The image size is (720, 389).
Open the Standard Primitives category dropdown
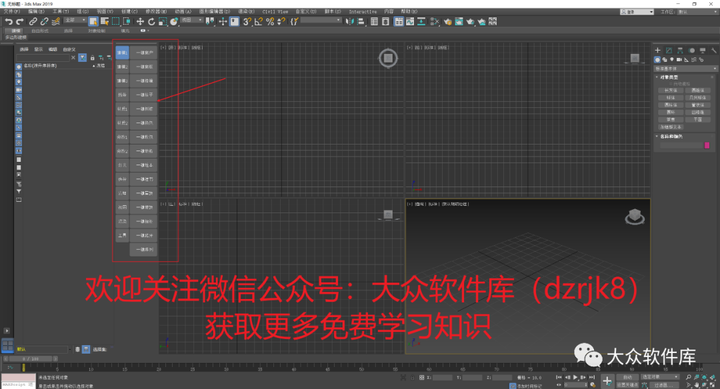[x=686, y=69]
